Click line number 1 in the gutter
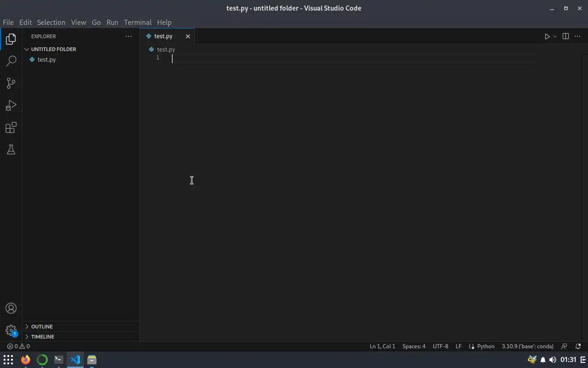Screen dimensions: 588x368 click(x=158, y=57)
